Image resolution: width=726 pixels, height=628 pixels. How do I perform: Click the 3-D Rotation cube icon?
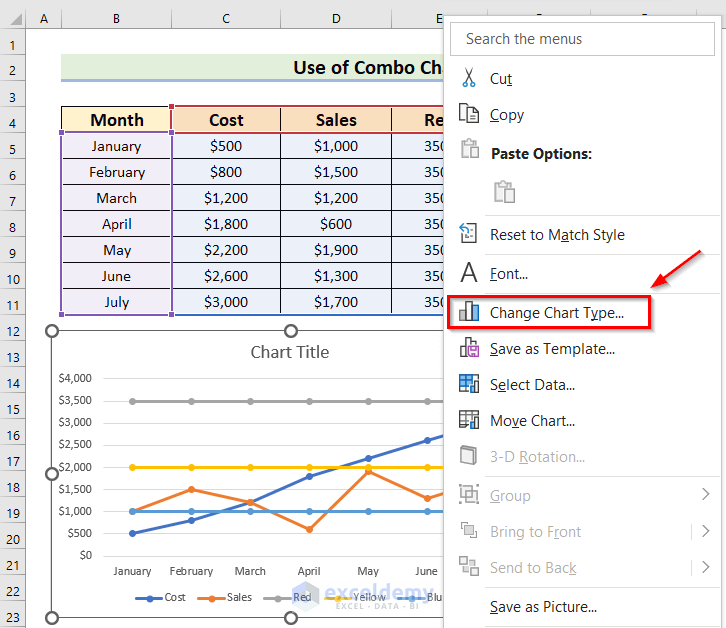(x=468, y=455)
